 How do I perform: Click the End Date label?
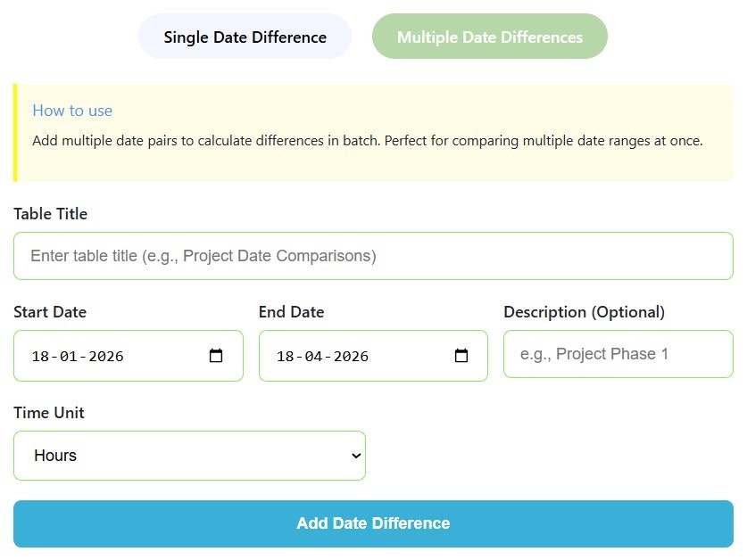292,312
